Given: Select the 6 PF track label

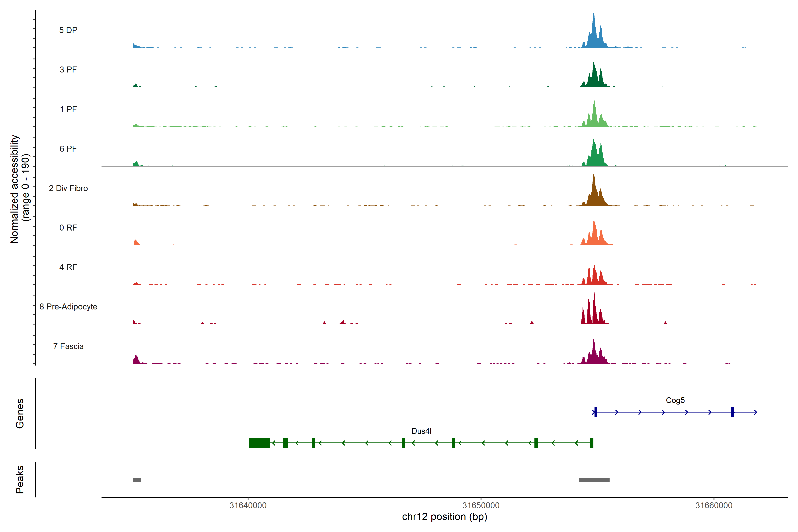Looking at the screenshot, I should (x=68, y=149).
